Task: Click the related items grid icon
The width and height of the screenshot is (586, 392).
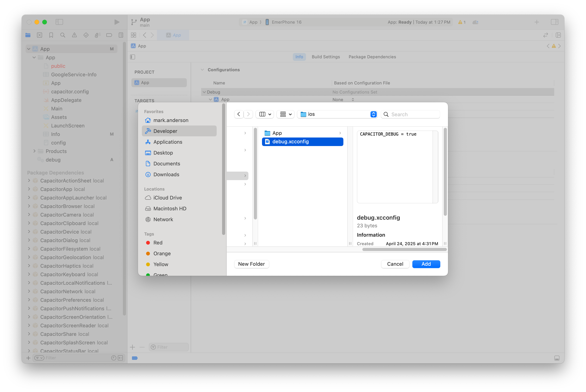Action: pos(134,35)
